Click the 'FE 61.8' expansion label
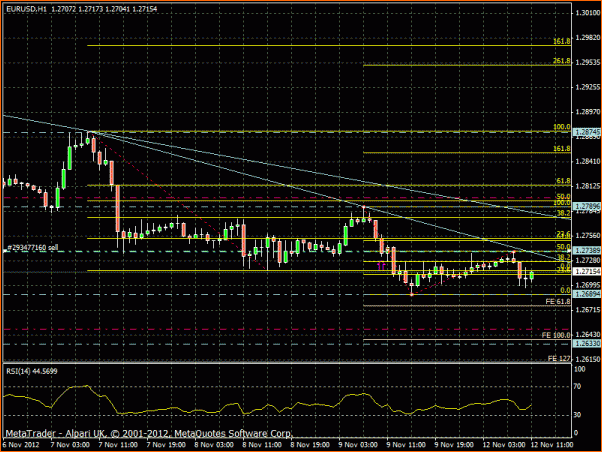Image resolution: width=602 pixels, height=452 pixels. click(x=558, y=301)
